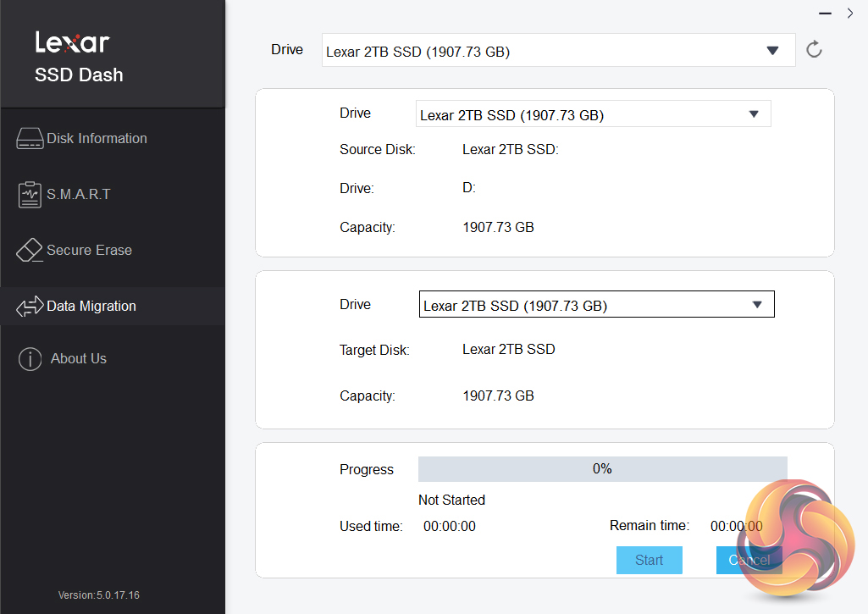Refresh the drive list

[814, 50]
